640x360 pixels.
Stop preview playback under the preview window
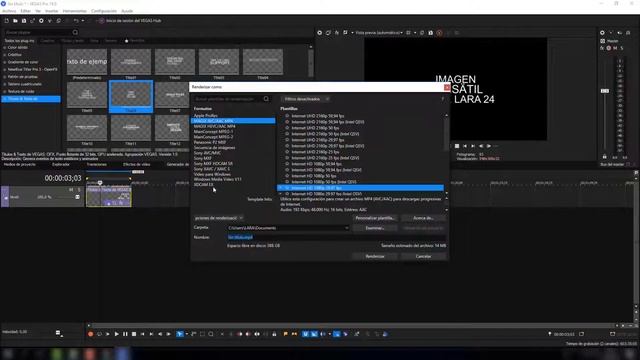click(x=457, y=146)
